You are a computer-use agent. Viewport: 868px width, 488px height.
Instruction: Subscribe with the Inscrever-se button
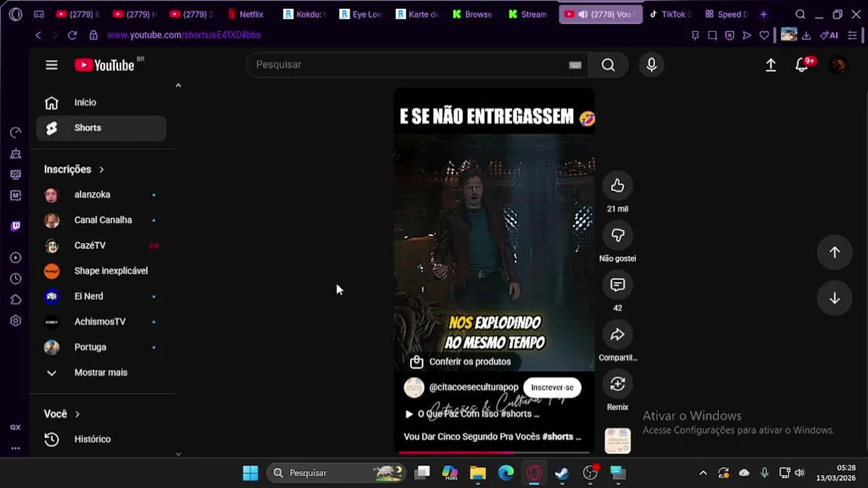point(552,388)
